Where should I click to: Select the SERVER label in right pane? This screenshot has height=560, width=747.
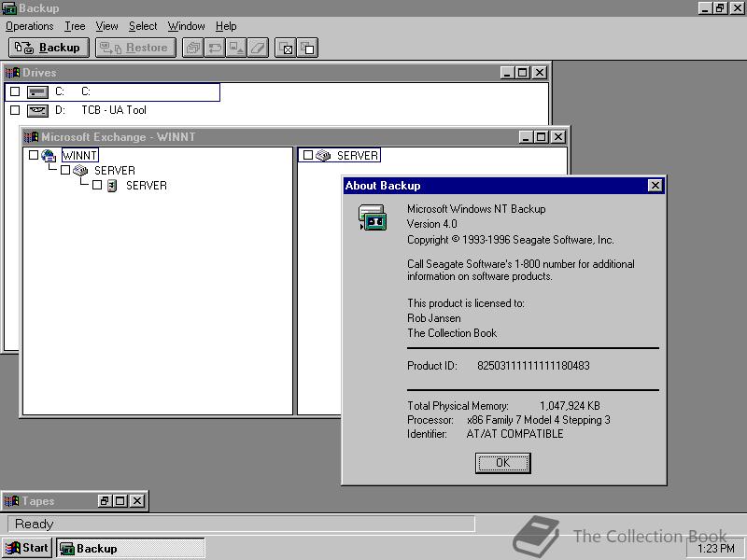[x=358, y=156]
